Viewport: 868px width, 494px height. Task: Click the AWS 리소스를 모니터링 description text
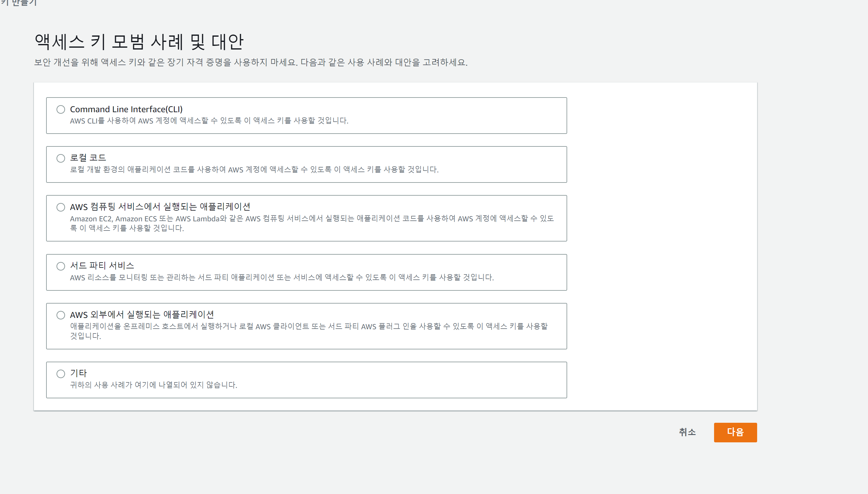tap(282, 277)
